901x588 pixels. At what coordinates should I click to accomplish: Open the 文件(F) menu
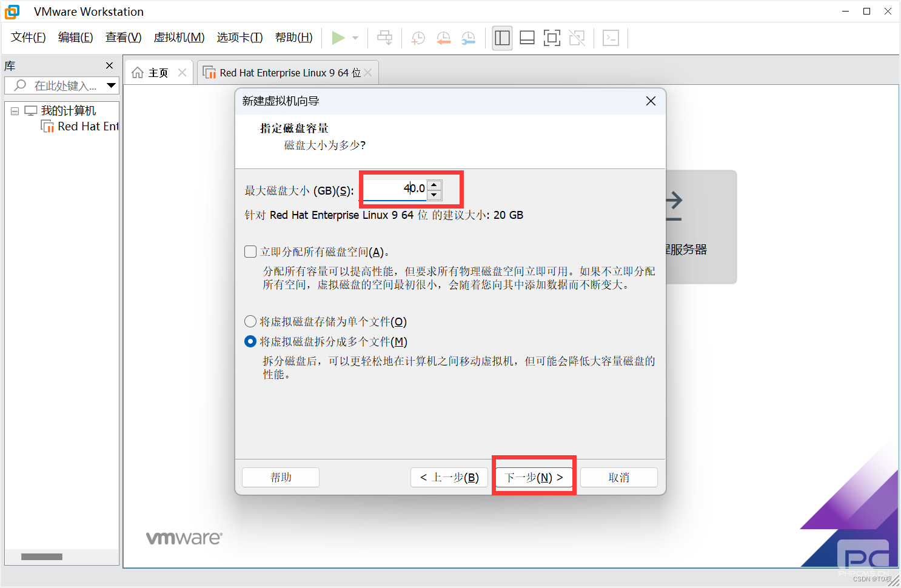click(28, 38)
